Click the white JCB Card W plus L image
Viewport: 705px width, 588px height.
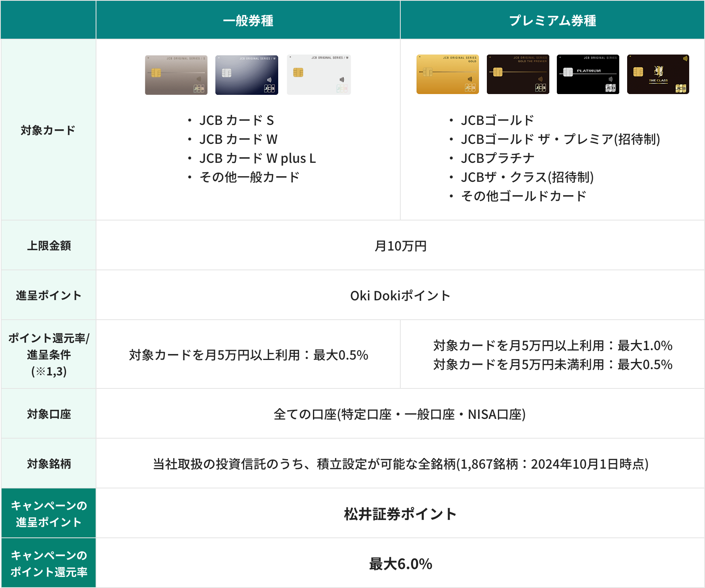319,75
